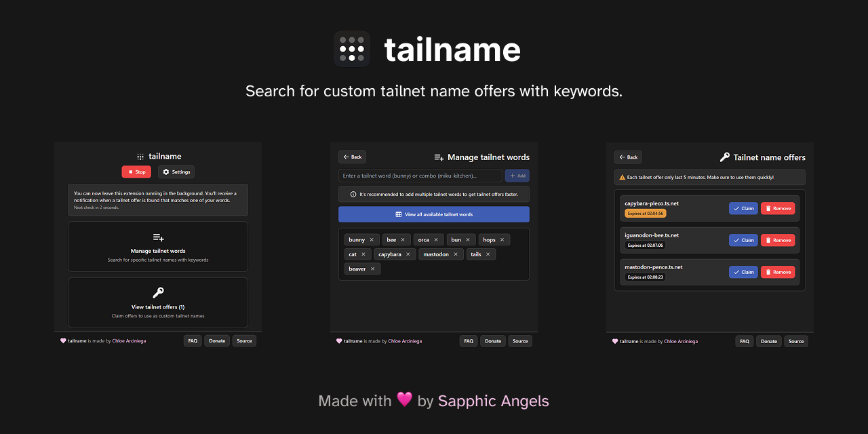Click the key icon beside Tailnet name offers
The image size is (868, 434).
pos(725,157)
